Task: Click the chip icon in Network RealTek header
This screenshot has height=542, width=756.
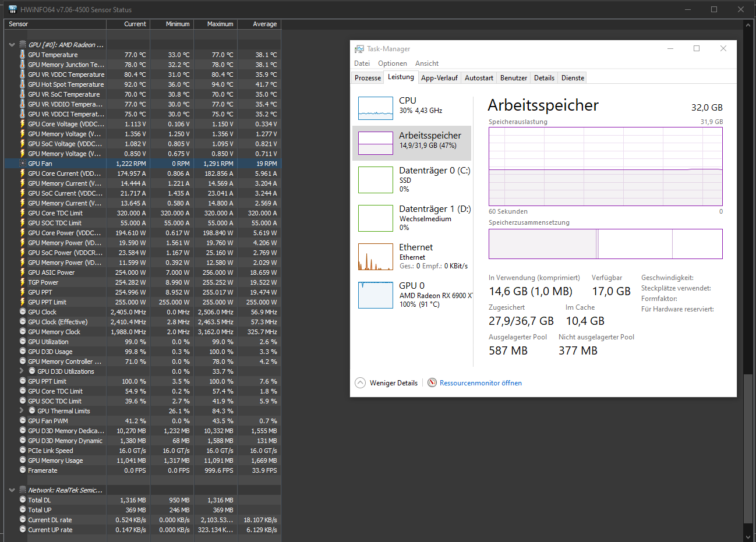Action: point(23,490)
